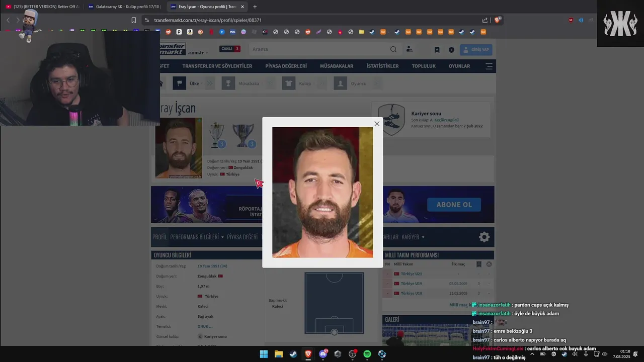Click the ABONE OL subscribe button
Viewport: 644px width, 362px height.
point(454,205)
